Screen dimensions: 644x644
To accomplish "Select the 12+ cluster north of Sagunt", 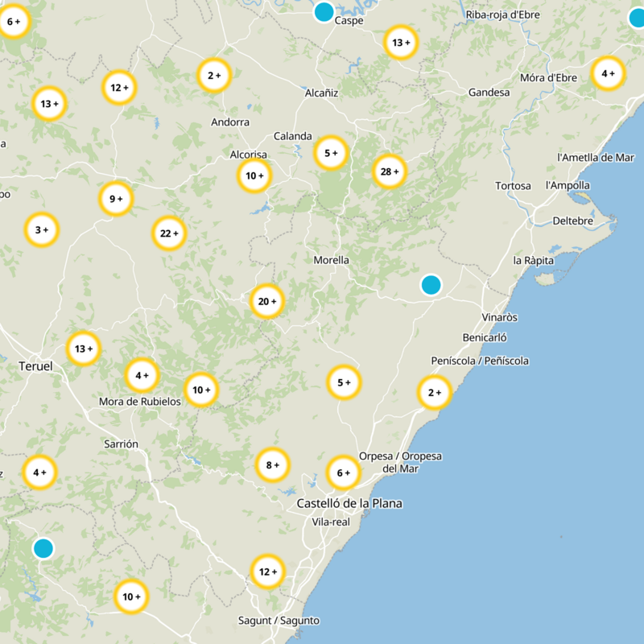I will coord(268,572).
